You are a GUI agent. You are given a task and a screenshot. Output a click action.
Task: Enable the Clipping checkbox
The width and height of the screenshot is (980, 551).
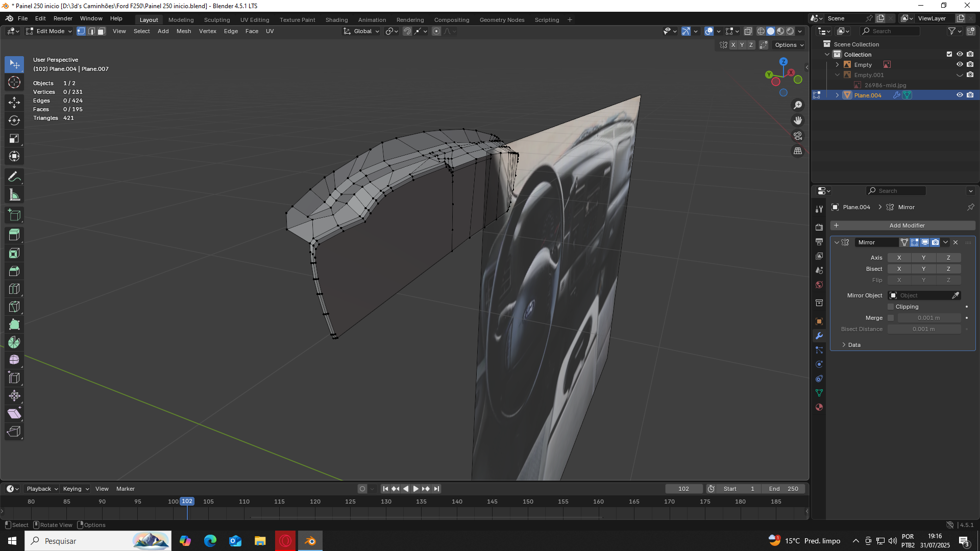tap(891, 307)
